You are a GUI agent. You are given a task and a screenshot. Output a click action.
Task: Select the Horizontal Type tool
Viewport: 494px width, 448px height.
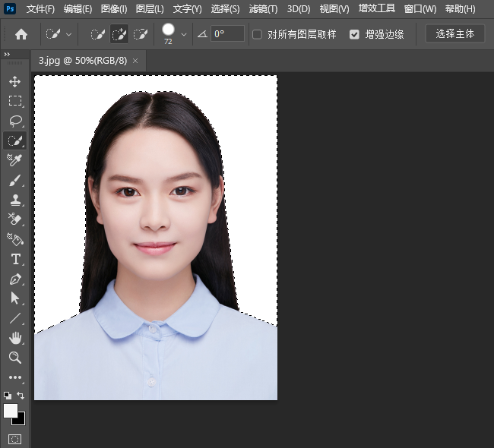click(15, 260)
